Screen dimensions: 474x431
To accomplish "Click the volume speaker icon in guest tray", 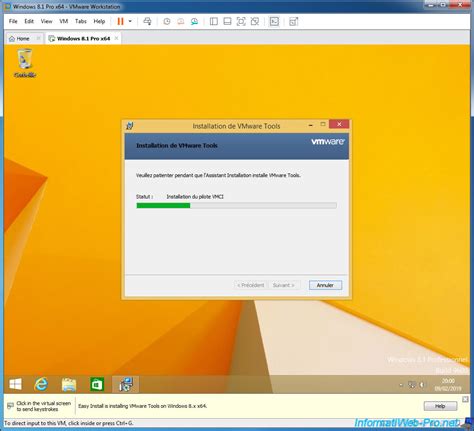I will click(422, 385).
